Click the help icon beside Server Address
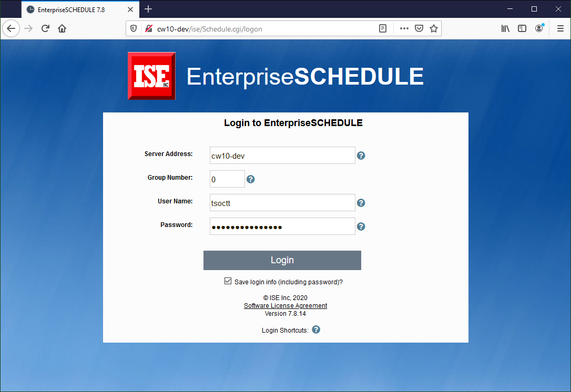Image resolution: width=571 pixels, height=392 pixels. (361, 156)
